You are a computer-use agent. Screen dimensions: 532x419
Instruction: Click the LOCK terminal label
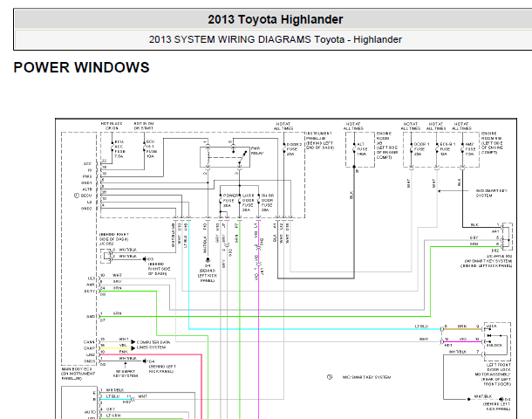coord(492,326)
